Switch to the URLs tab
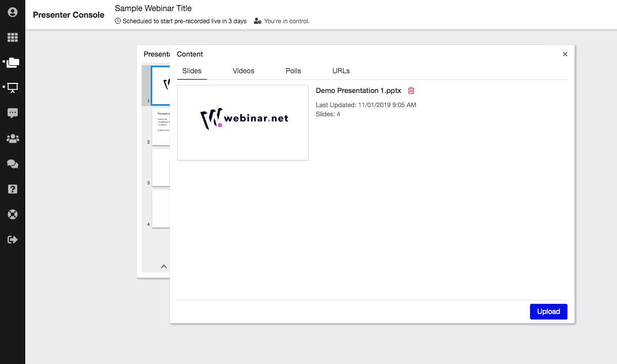This screenshot has width=617, height=364. click(x=341, y=71)
